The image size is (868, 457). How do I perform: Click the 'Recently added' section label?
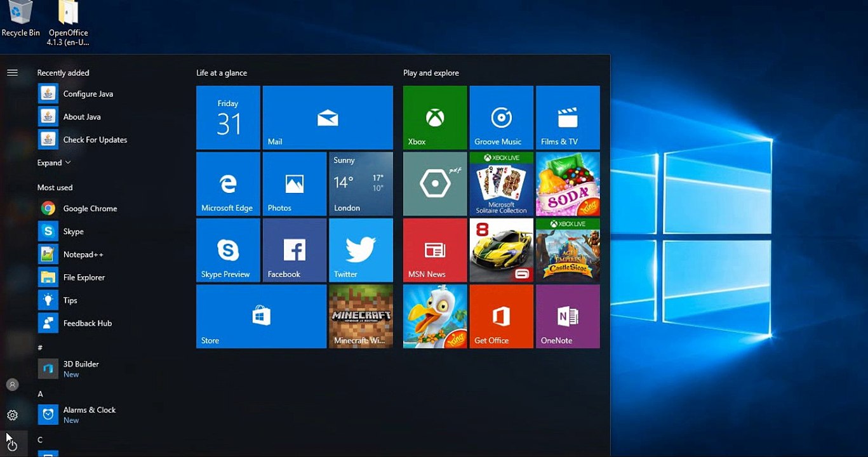coord(63,73)
